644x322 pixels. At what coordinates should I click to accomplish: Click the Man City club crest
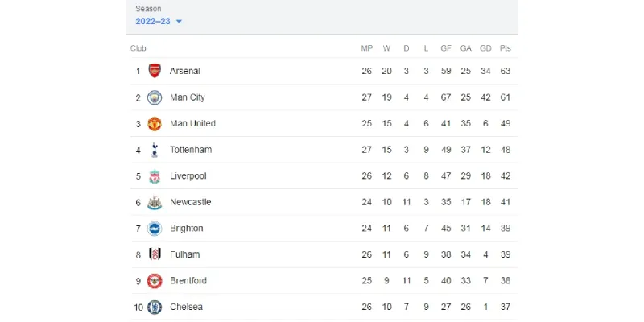(155, 97)
